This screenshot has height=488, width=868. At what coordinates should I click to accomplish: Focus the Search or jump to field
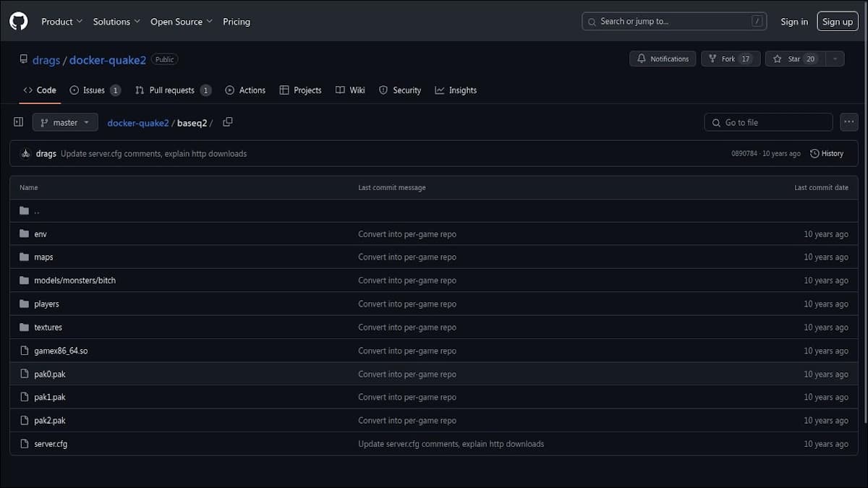click(673, 21)
